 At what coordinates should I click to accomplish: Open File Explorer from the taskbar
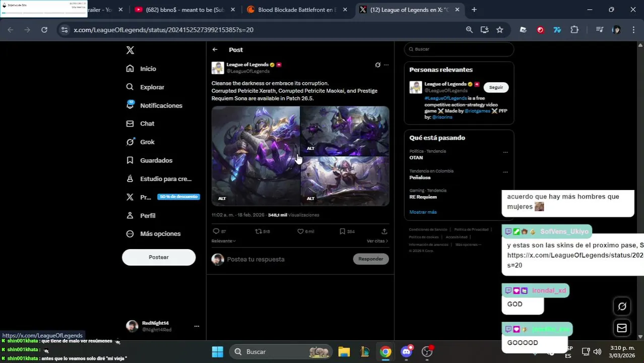click(344, 352)
